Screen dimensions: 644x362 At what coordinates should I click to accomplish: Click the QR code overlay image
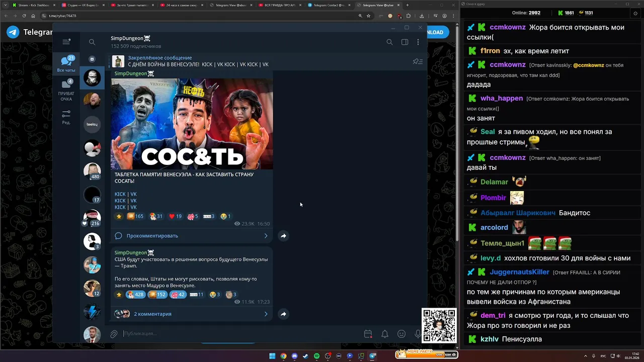click(439, 326)
